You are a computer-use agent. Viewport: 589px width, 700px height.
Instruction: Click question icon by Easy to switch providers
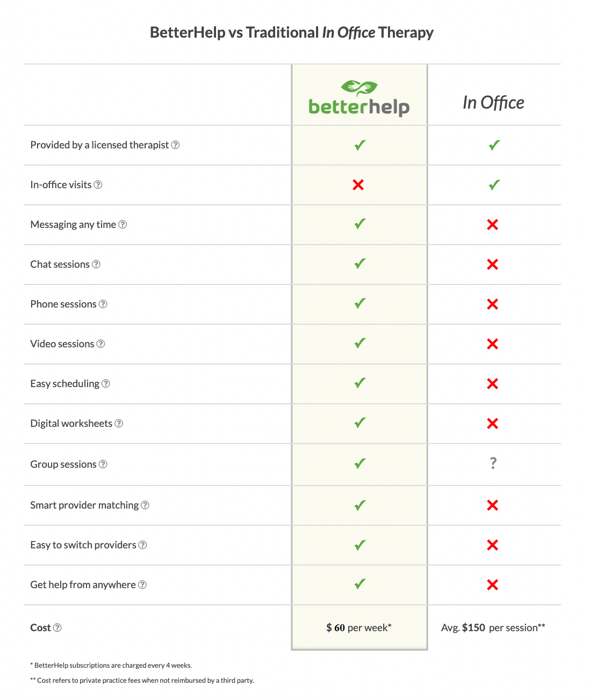pyautogui.click(x=142, y=545)
